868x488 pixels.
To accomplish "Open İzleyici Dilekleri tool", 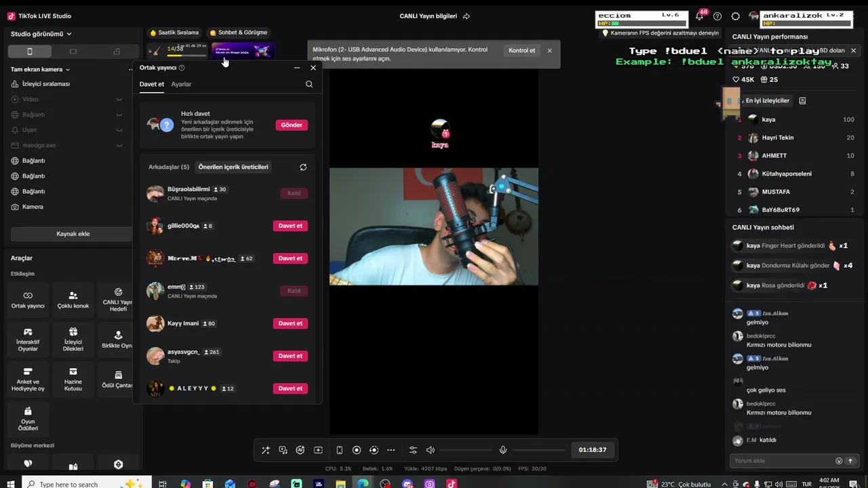I will (73, 340).
